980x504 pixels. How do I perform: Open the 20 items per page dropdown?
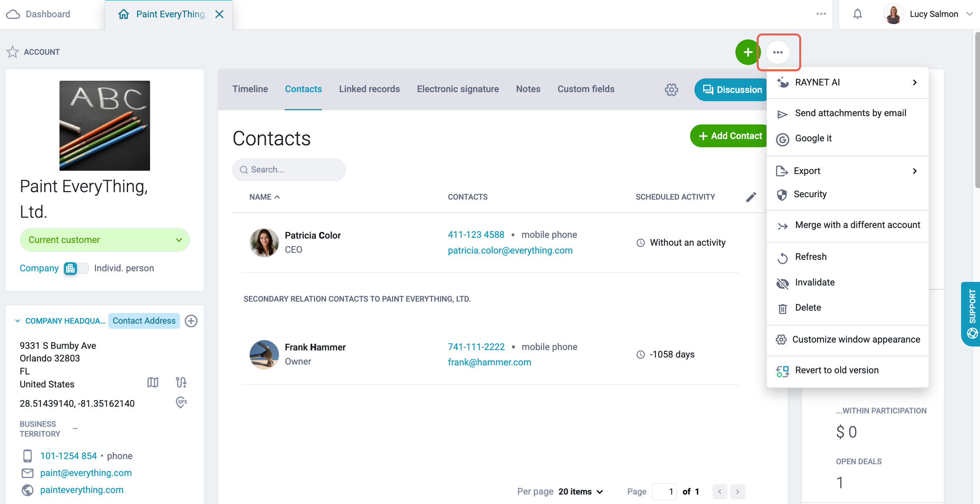pos(581,491)
